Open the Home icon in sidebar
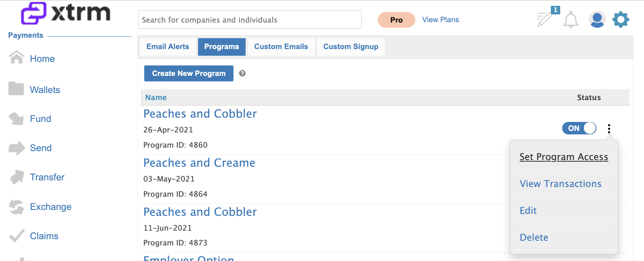 [x=16, y=57]
